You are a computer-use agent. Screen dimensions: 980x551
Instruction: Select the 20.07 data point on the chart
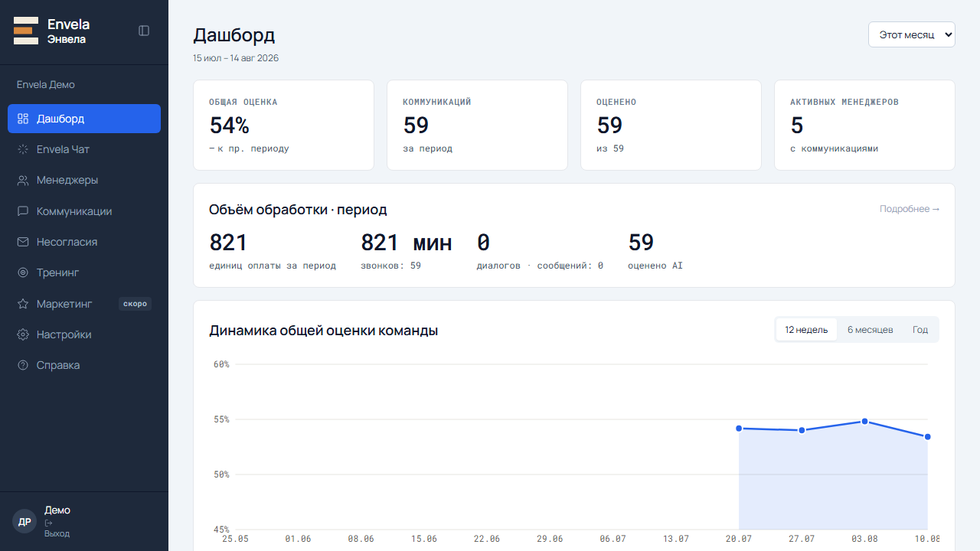[x=739, y=428]
